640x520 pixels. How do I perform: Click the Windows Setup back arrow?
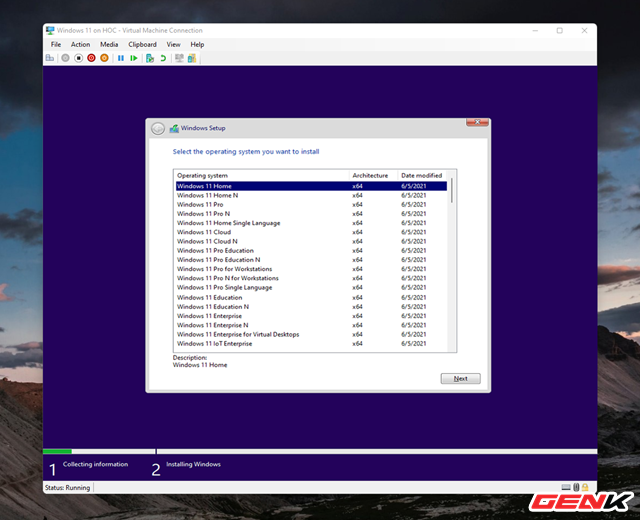pos(158,129)
